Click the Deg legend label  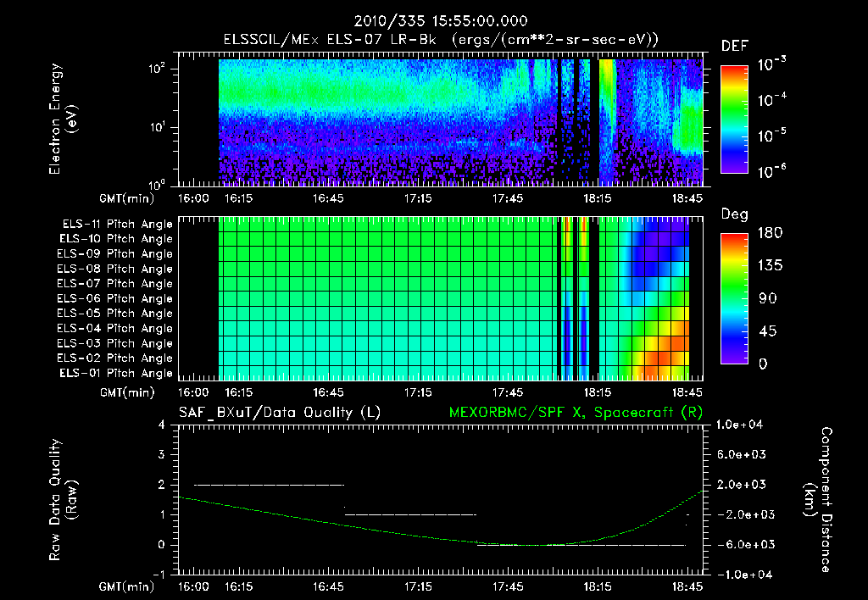(x=735, y=214)
